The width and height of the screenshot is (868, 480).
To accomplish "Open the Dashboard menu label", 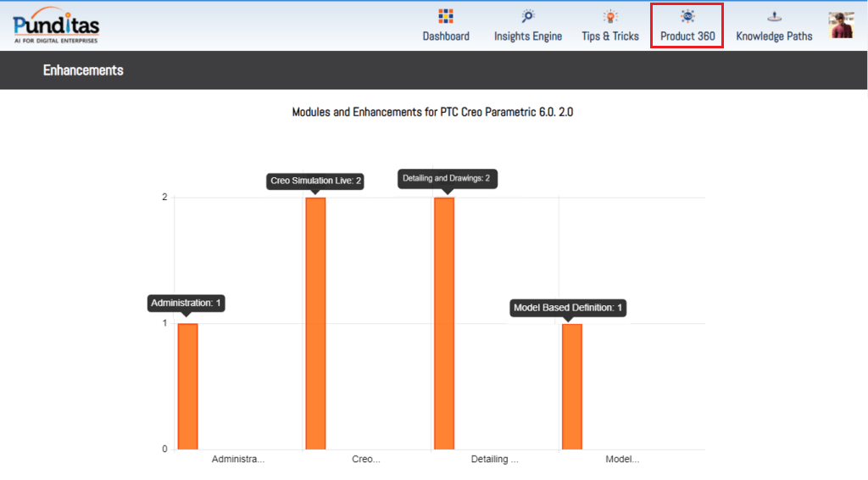I will [x=446, y=36].
